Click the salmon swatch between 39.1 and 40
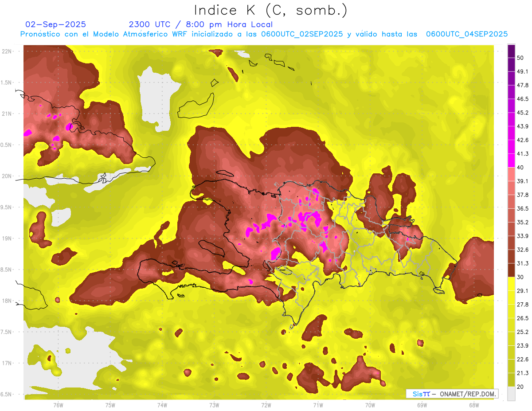The image size is (532, 411). 511,174
